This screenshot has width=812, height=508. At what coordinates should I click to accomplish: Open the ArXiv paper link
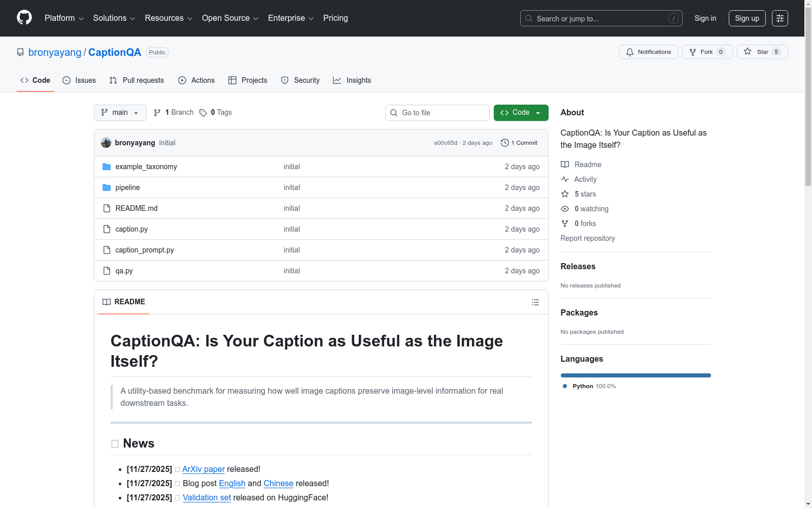point(204,469)
